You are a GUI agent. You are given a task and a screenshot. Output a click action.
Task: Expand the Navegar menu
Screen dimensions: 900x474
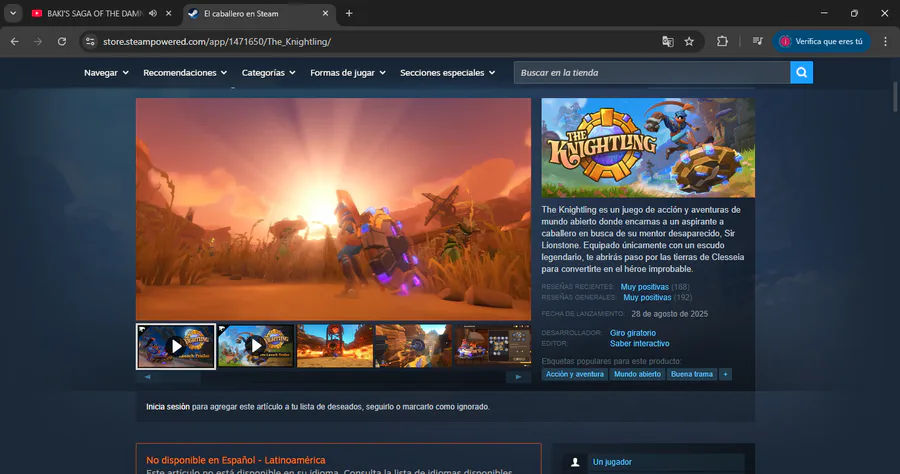tap(106, 73)
